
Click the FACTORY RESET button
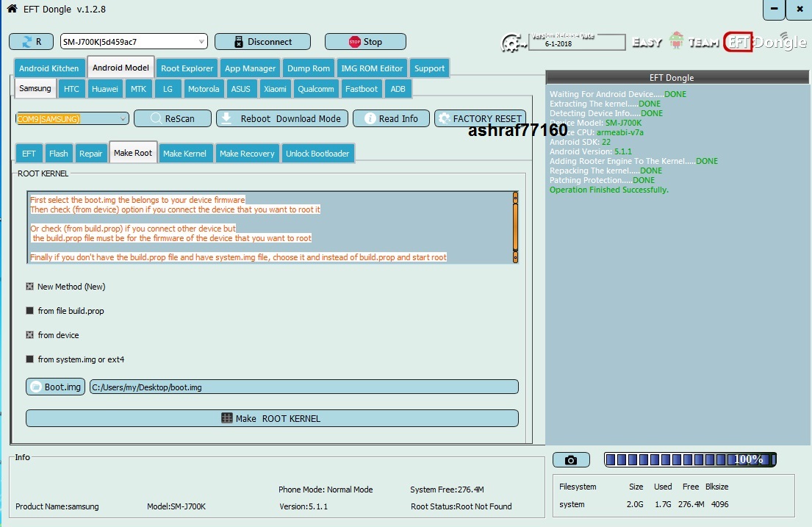480,118
